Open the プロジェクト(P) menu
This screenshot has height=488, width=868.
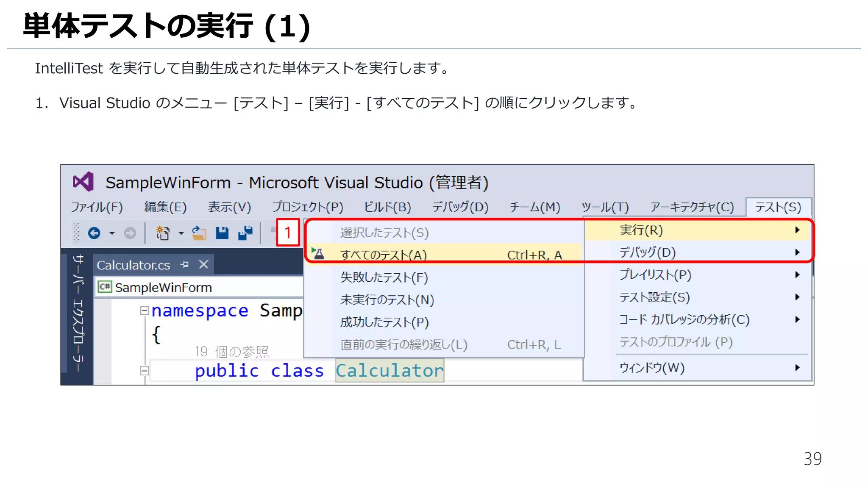coord(308,207)
